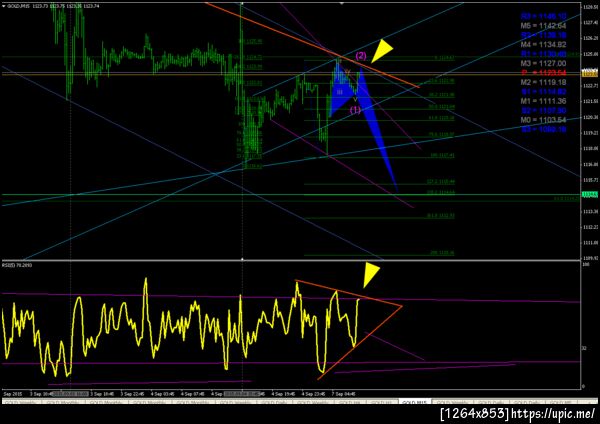Click the 4 Sep 07:45 time label
This screenshot has height=424, width=600.
tap(192, 393)
